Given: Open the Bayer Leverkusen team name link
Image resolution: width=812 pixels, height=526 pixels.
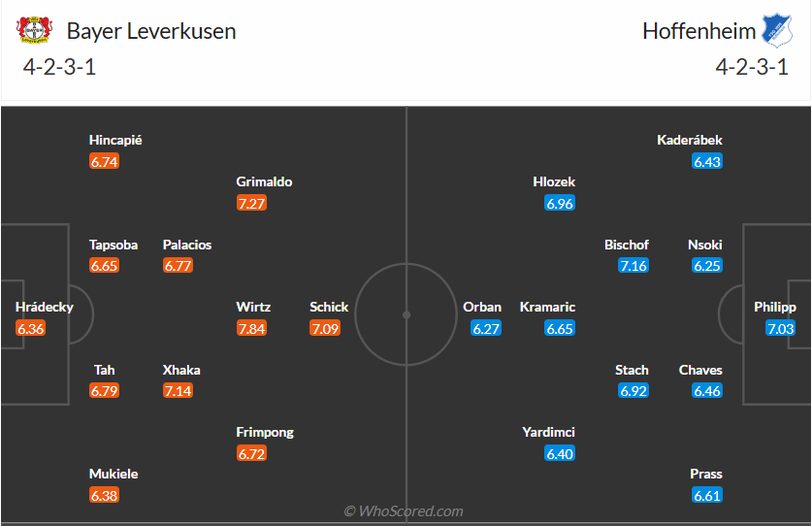Looking at the screenshot, I should 150,31.
